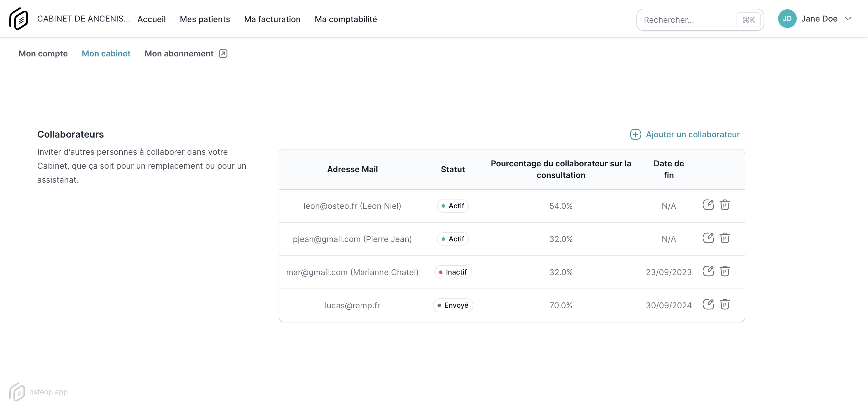Switch to the Mon compte tab

coord(43,53)
